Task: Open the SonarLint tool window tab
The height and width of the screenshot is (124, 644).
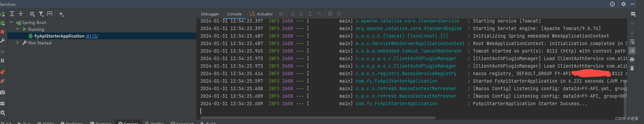Action: pyautogui.click(x=182, y=122)
